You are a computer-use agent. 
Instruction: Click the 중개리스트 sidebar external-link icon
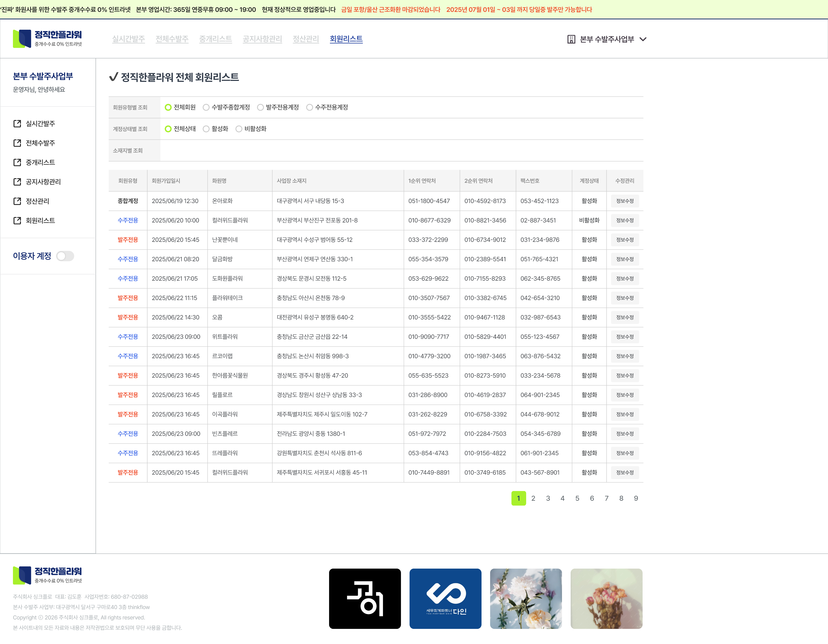17,162
